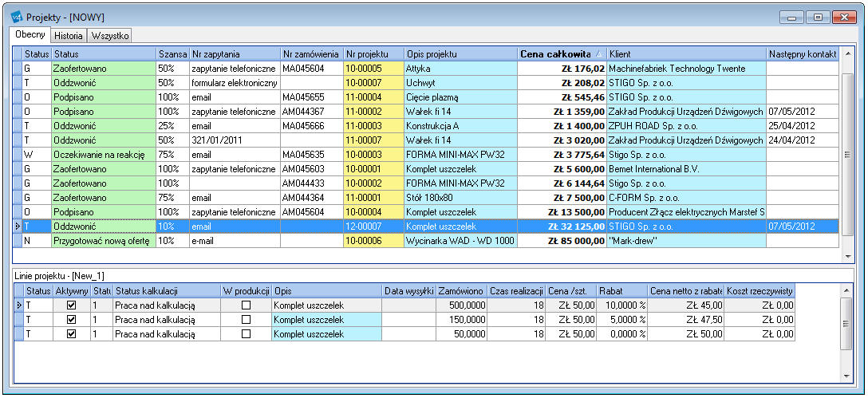
Task: Click the cell 'Stół 180x80'
Action: pyautogui.click(x=460, y=198)
